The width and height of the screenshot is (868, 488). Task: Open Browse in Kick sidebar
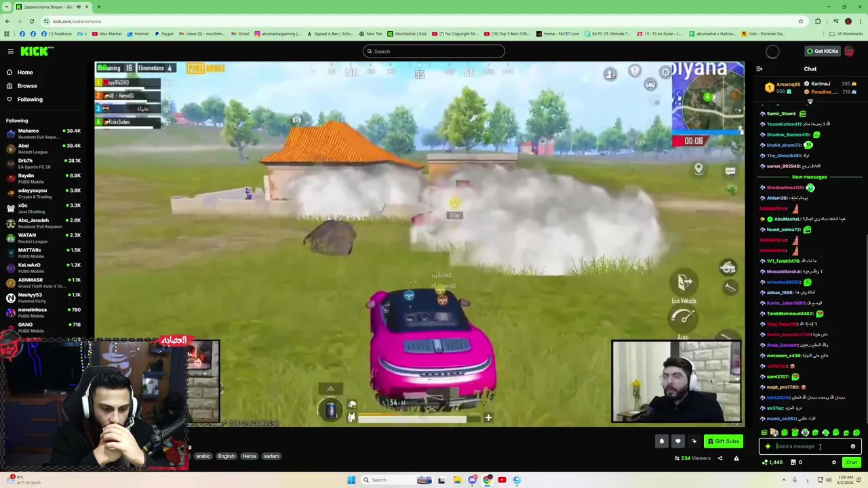(27, 86)
